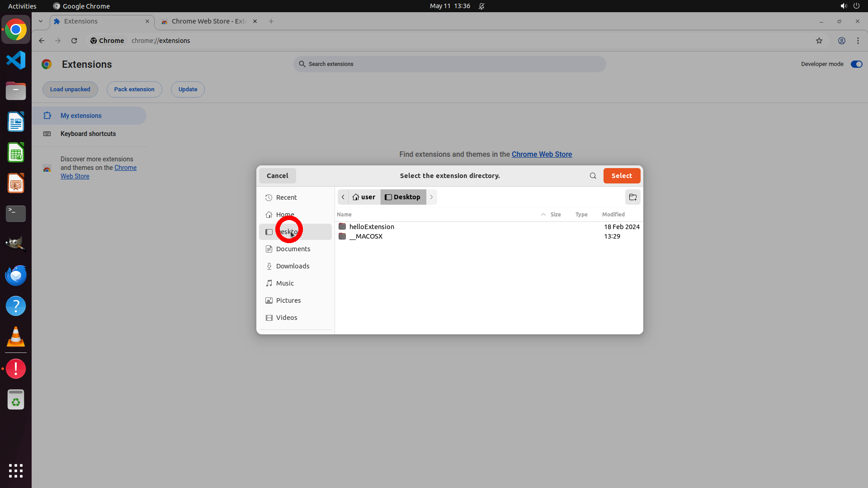Open the helloExtension folder
The image size is (868, 488).
(x=371, y=227)
